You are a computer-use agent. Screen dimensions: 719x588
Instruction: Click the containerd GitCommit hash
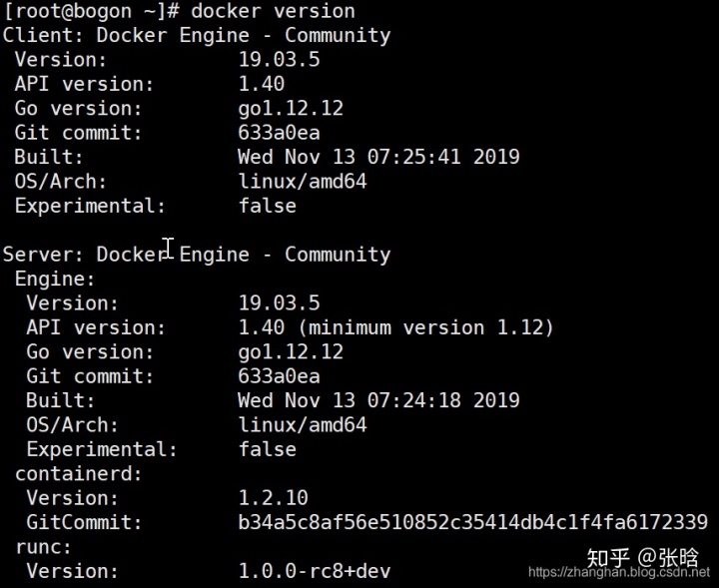click(472, 522)
